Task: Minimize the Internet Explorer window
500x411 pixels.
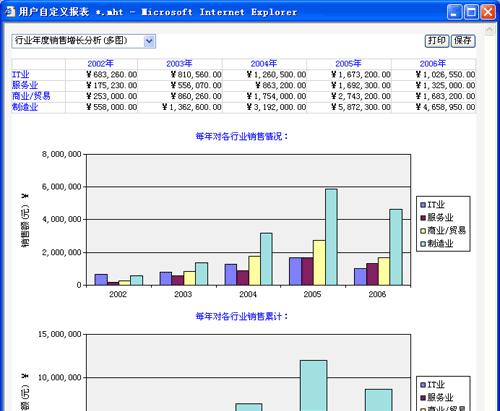Action: (x=454, y=12)
